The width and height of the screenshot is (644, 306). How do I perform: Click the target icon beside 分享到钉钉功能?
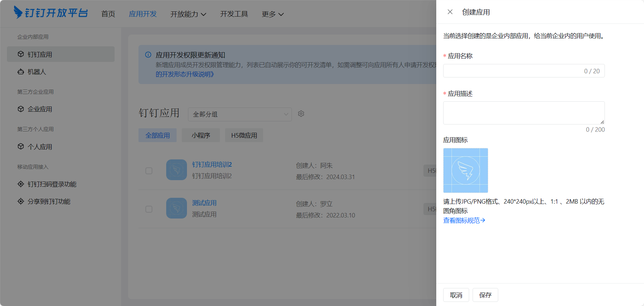(21, 201)
